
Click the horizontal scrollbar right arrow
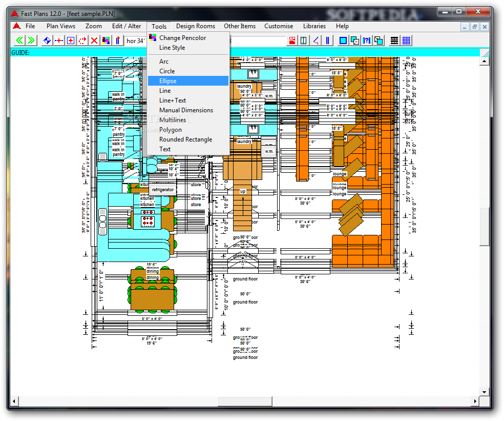[475, 401]
